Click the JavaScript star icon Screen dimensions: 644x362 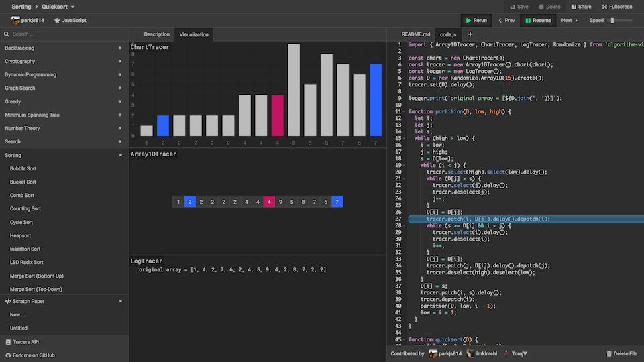[57, 21]
